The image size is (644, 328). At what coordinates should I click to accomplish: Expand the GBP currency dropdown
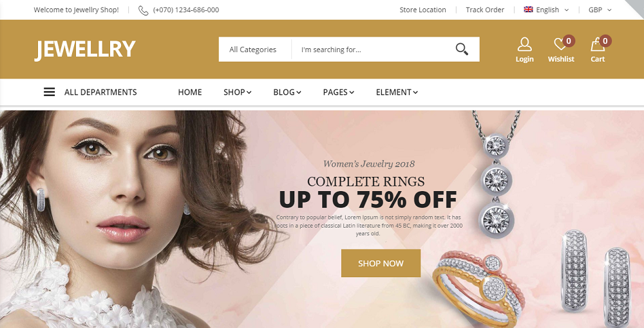pos(600,10)
